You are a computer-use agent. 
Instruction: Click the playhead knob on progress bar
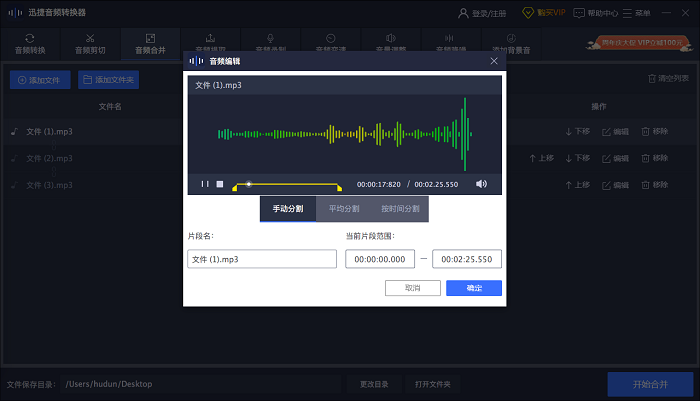[249, 184]
